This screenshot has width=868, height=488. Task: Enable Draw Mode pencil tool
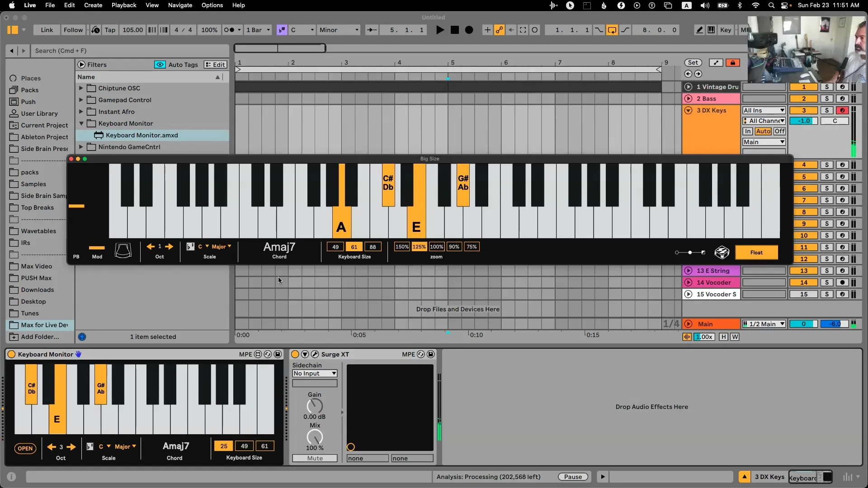coord(699,30)
